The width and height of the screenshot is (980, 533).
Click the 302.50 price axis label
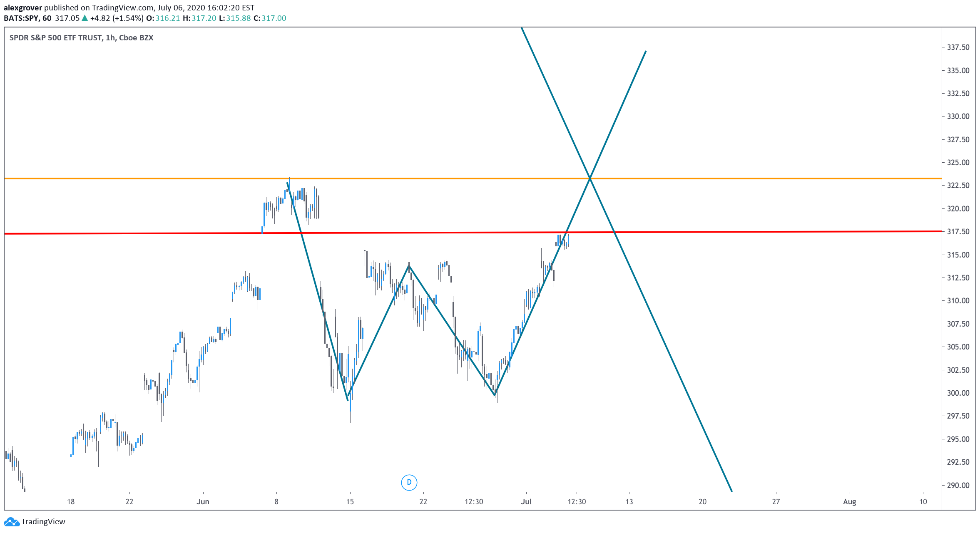tap(958, 370)
